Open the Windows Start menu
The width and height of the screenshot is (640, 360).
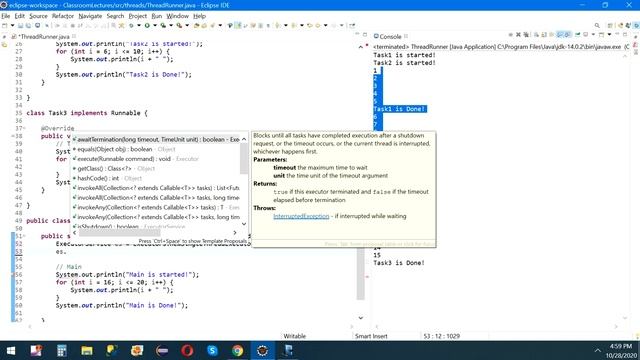click(x=11, y=351)
